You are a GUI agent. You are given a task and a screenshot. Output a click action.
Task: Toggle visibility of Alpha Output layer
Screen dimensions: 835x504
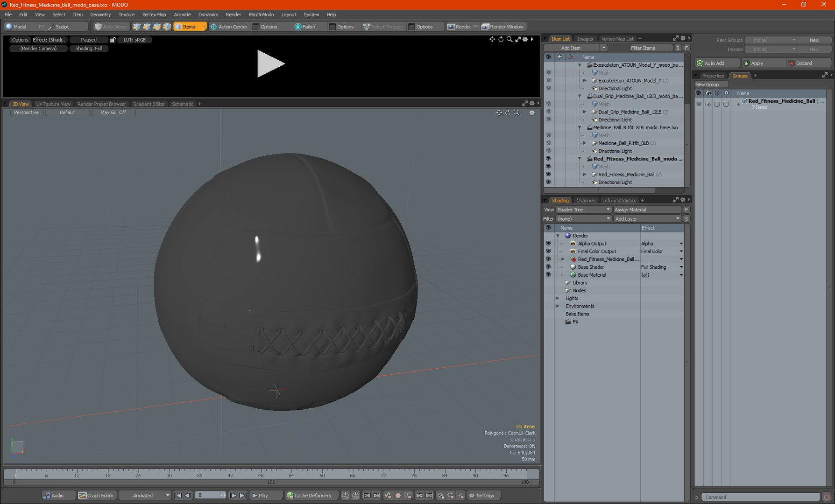[548, 244]
